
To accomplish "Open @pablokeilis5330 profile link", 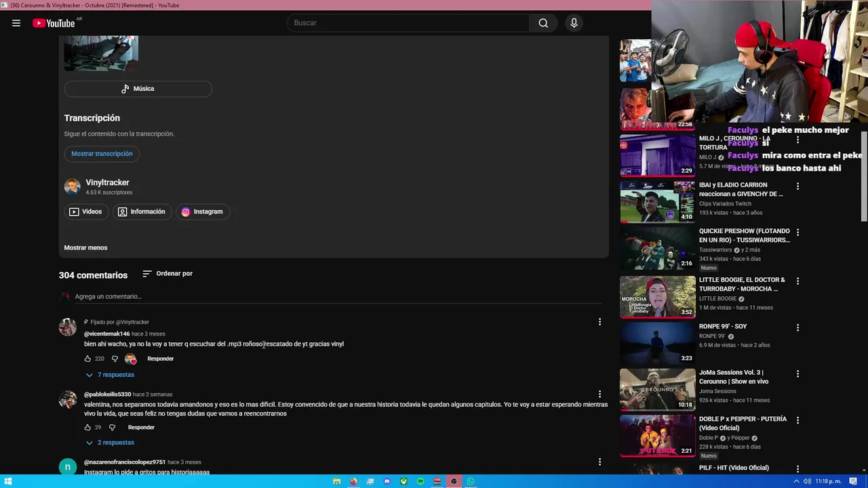I will click(x=107, y=394).
